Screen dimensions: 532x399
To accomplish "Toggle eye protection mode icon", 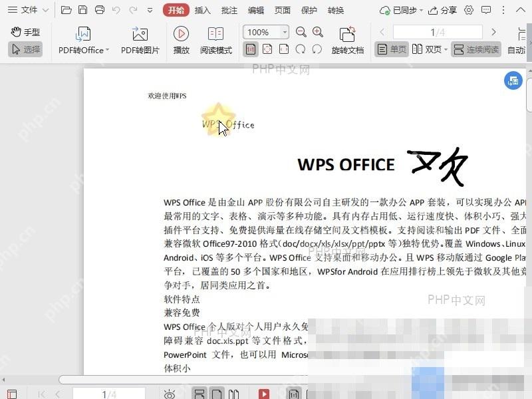I will (x=170, y=394).
